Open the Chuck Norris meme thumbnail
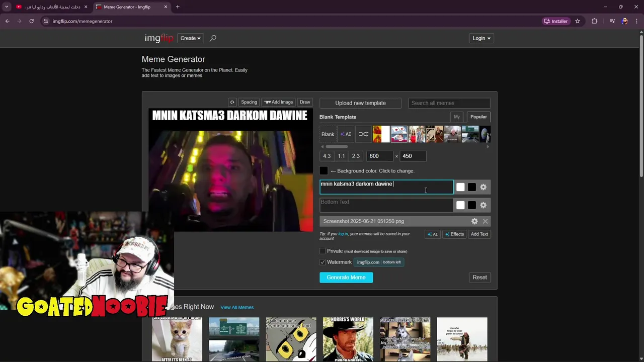The image size is (644, 362). [348, 339]
